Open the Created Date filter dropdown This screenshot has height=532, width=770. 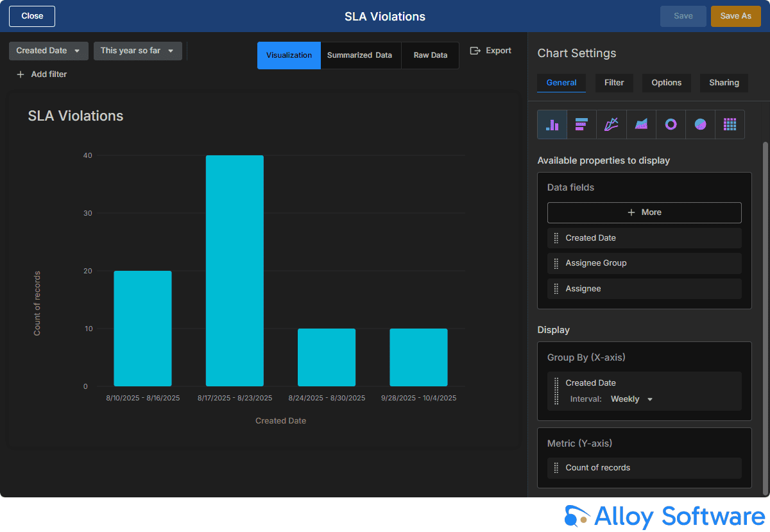tap(49, 51)
